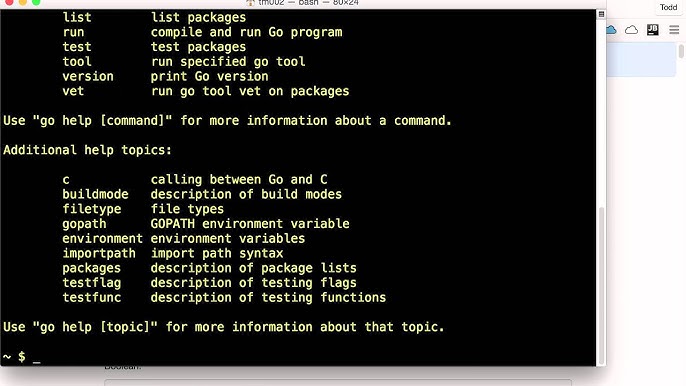Close the terminal with red button

click(9, 2)
